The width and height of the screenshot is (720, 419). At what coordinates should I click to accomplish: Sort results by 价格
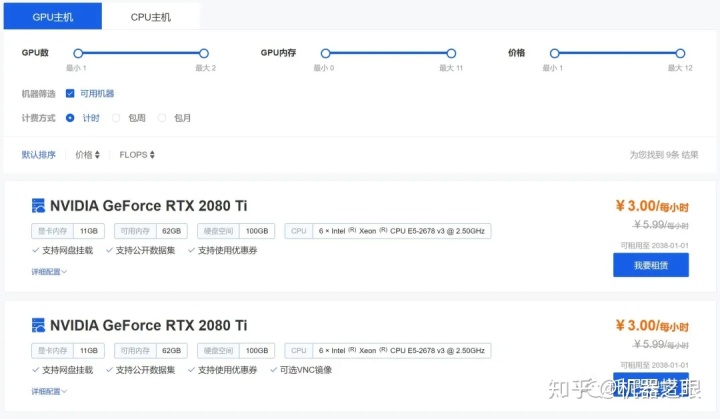tap(87, 155)
